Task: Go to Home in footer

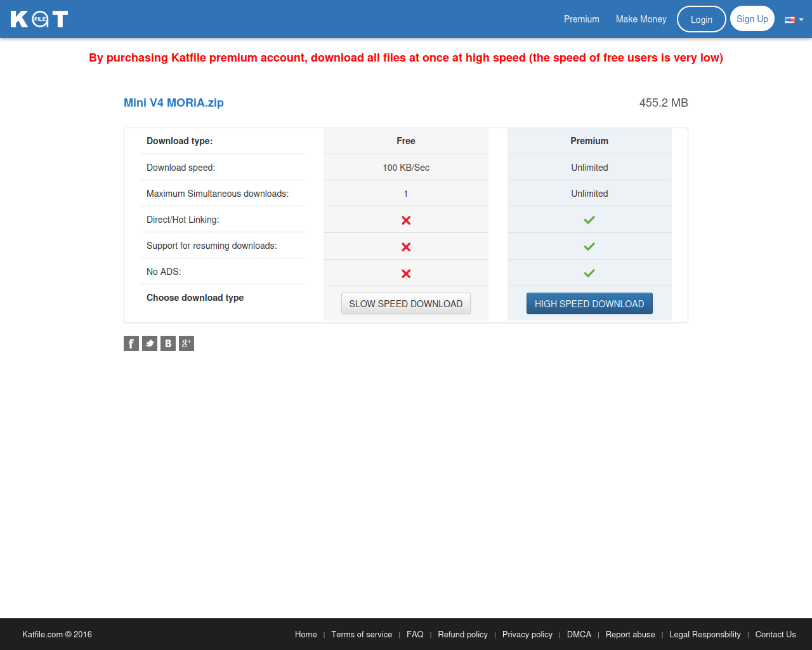Action: point(306,634)
